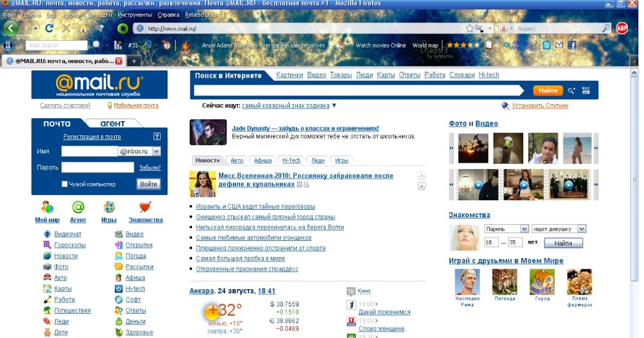Screen dimensions: 644x338
Task: Click the search magnifier in Yandex box
Action: point(606,28)
